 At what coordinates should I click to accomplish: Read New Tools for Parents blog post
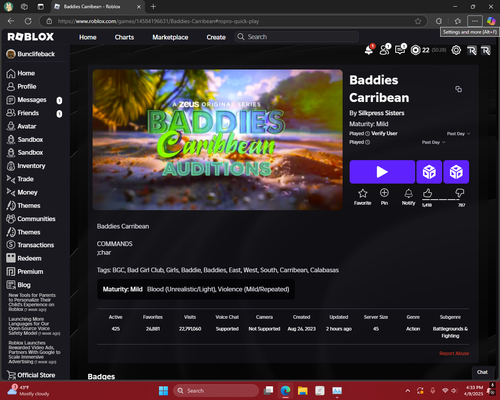pos(32,302)
